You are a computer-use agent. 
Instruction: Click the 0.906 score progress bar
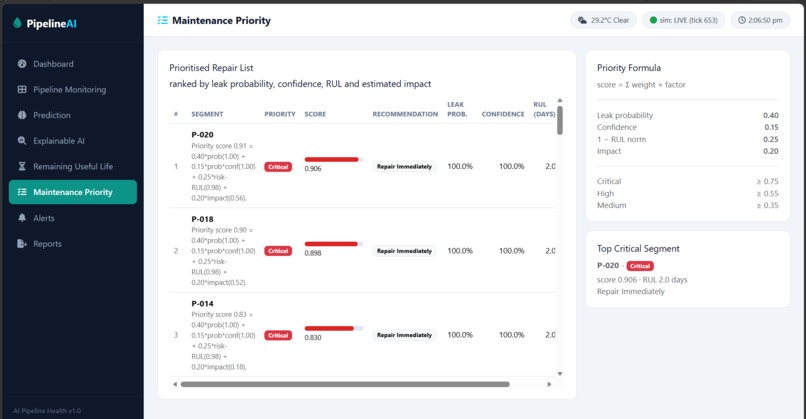click(334, 159)
